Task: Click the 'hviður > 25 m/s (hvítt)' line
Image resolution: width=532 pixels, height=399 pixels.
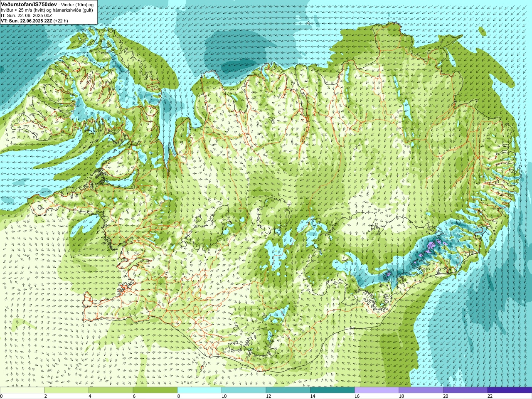Action: [24, 10]
